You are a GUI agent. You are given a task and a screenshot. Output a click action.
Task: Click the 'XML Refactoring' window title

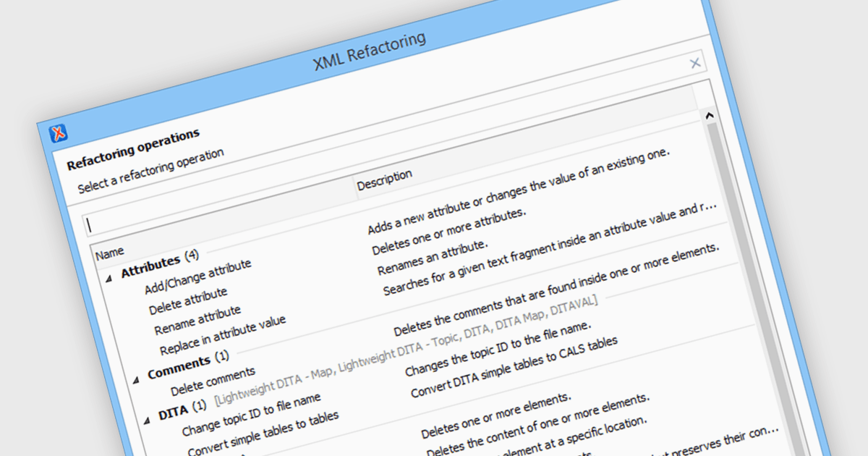click(x=370, y=50)
